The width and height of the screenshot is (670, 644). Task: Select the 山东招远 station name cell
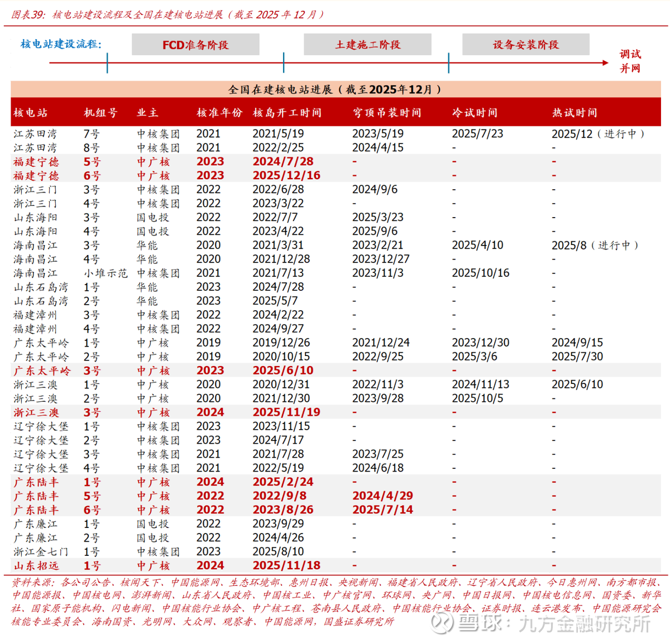(x=36, y=565)
